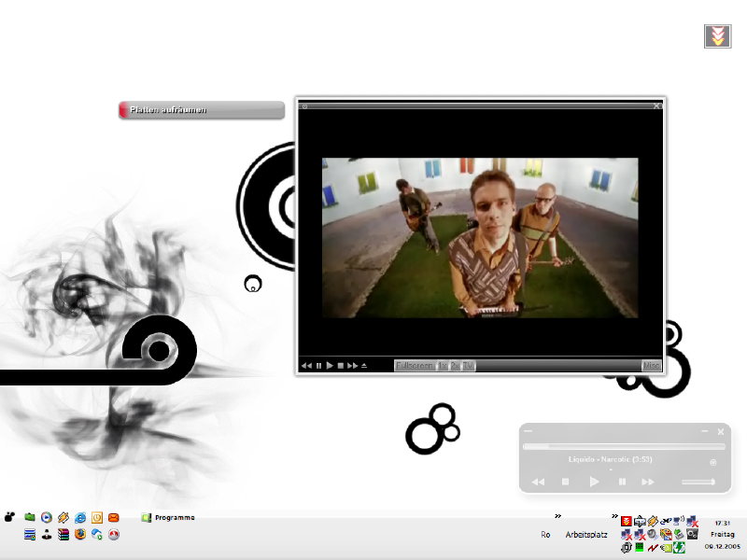Click the SP signpost tray icon

[x=640, y=521]
